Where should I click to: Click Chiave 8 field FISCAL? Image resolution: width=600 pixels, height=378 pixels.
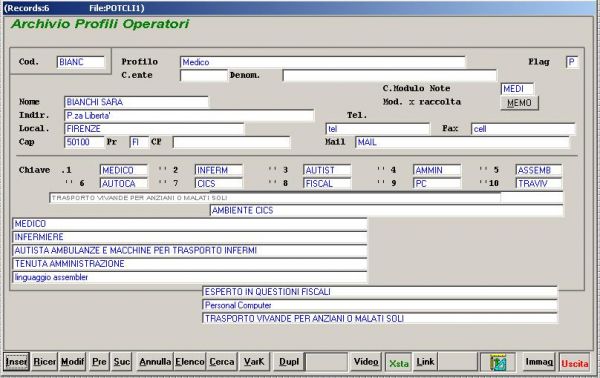(x=327, y=184)
